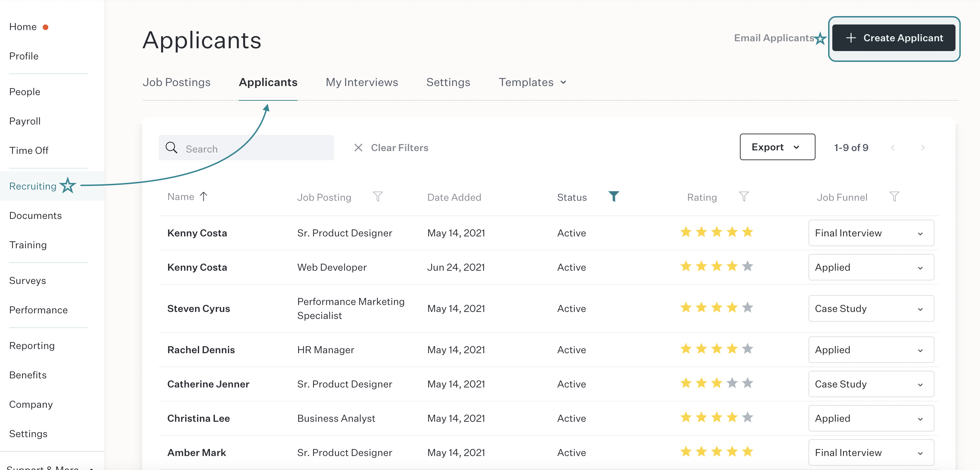980x470 pixels.
Task: Go to Home in sidebar
Action: pyautogui.click(x=23, y=27)
